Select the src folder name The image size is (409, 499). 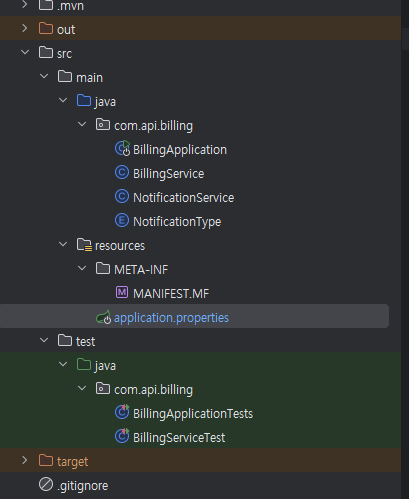point(64,54)
